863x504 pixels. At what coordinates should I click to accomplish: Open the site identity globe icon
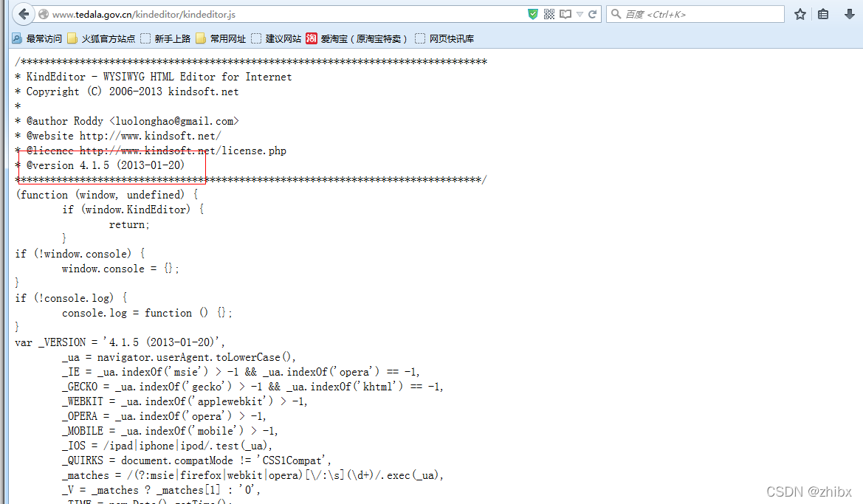coord(44,14)
